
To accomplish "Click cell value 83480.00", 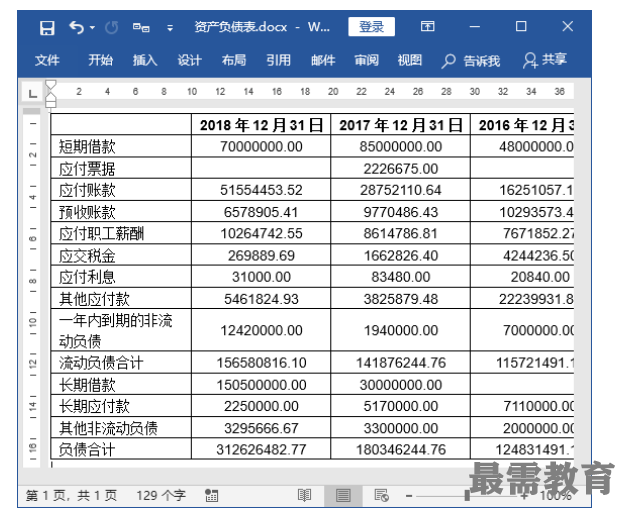I will (x=400, y=277).
